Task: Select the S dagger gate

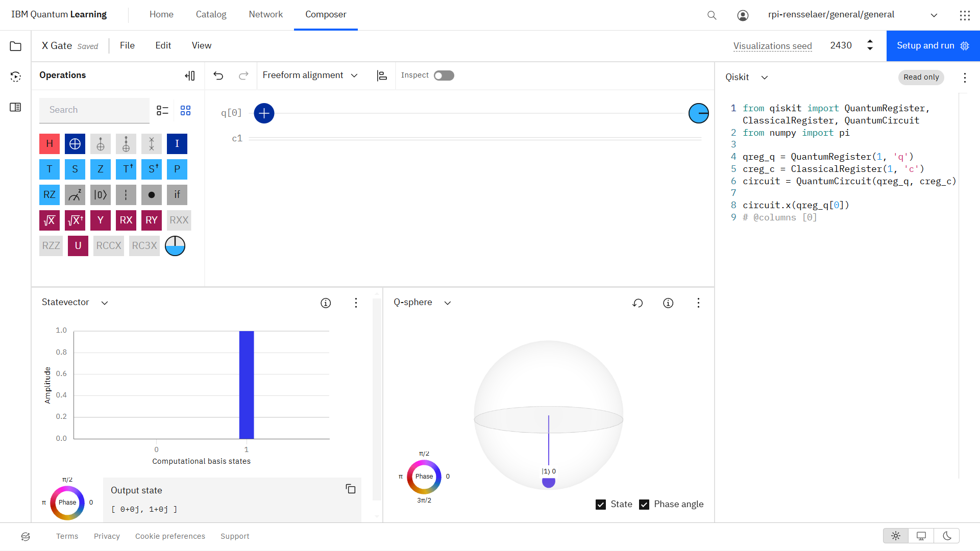Action: pyautogui.click(x=152, y=169)
